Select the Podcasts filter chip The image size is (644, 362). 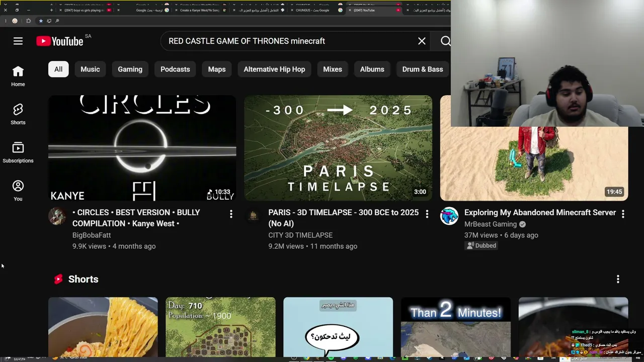point(175,69)
